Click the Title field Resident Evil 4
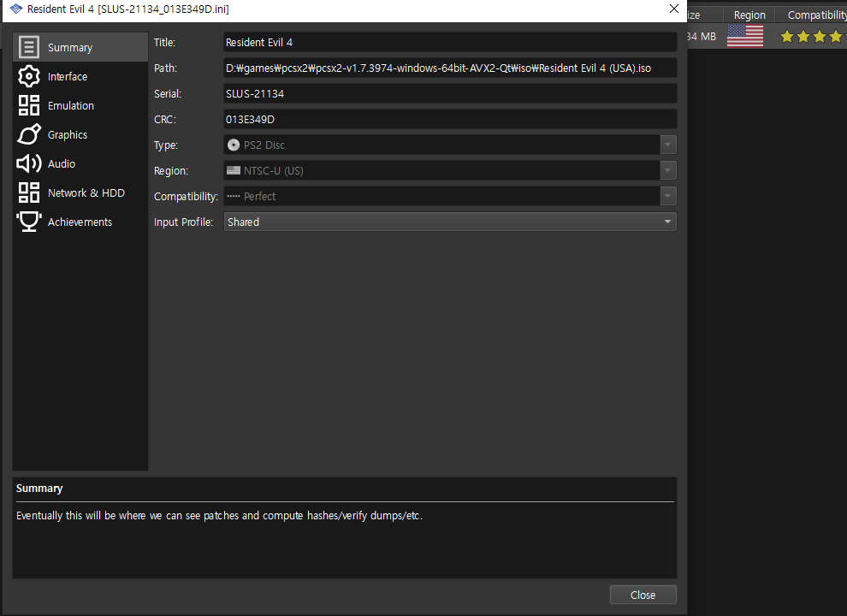This screenshot has height=616, width=847. point(450,42)
